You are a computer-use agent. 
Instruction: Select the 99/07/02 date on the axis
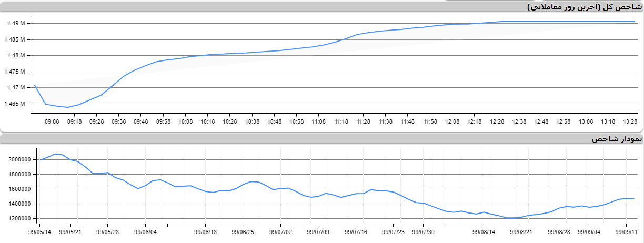[x=280, y=231]
